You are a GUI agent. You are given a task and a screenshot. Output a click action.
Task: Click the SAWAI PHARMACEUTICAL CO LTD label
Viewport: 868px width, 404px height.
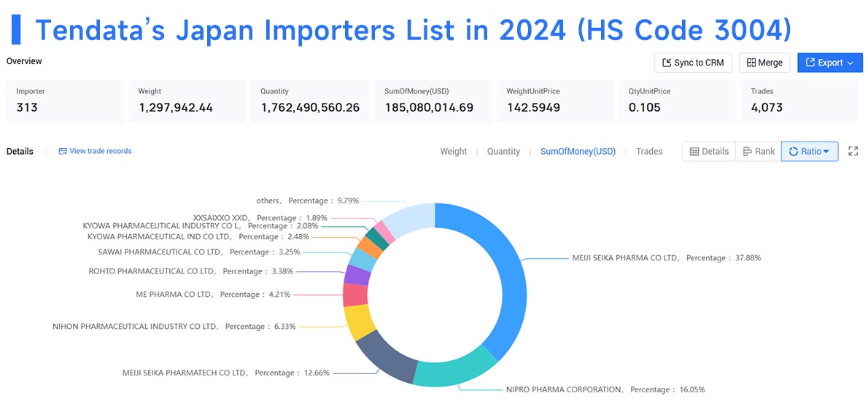[198, 252]
